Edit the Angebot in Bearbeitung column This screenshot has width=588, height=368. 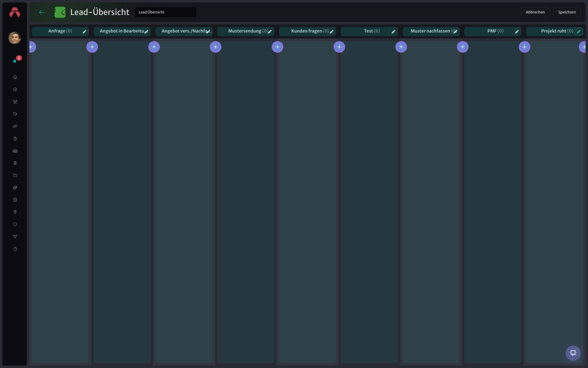coord(146,32)
